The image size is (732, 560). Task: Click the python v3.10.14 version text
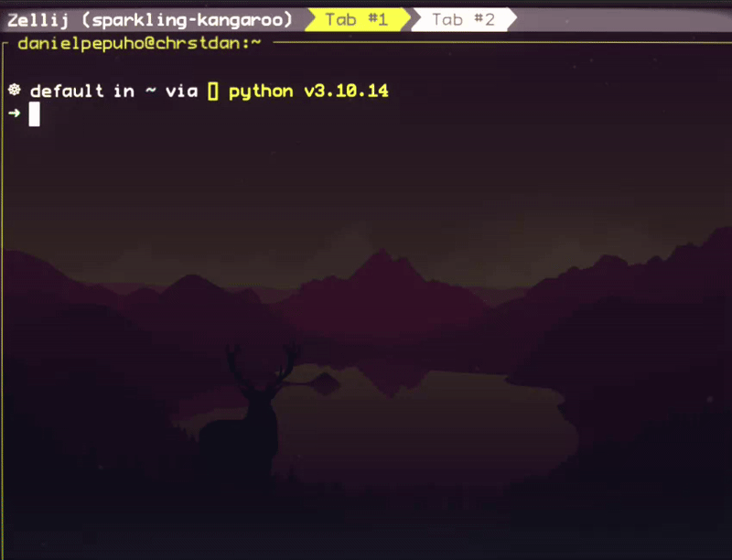click(311, 91)
